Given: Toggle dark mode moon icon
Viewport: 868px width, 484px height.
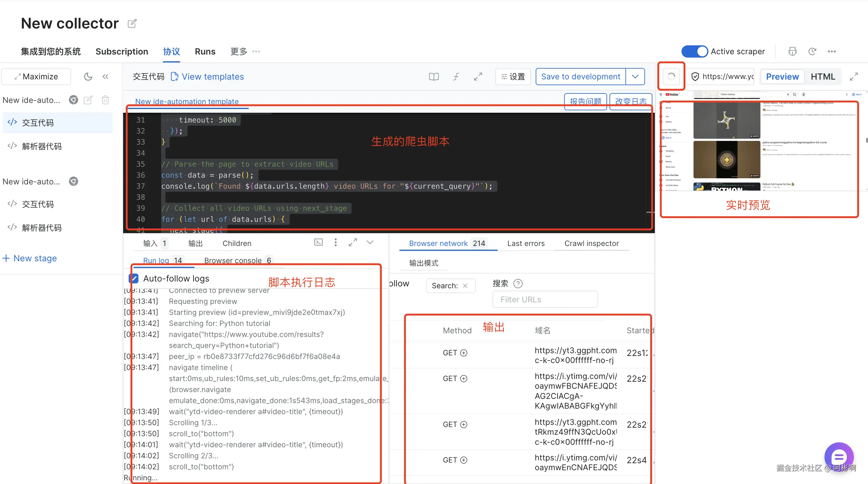Looking at the screenshot, I should pos(88,77).
